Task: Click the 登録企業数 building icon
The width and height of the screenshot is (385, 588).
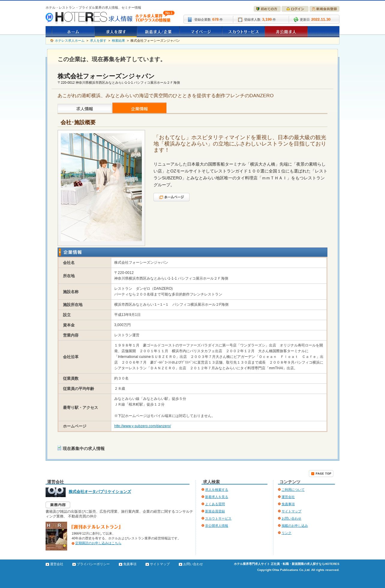Action: tap(190, 19)
